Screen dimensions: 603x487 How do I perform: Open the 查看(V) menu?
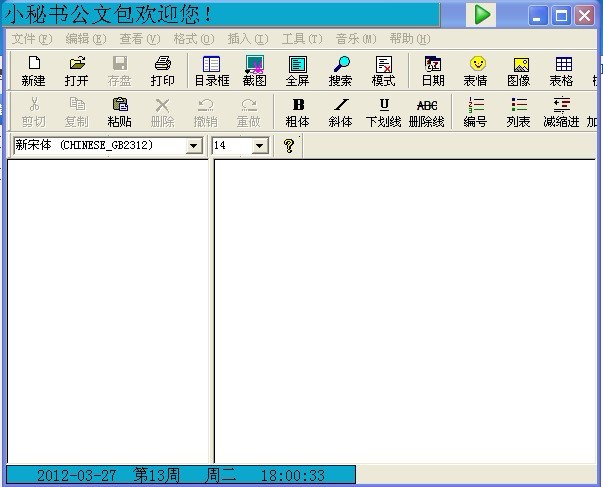point(140,39)
